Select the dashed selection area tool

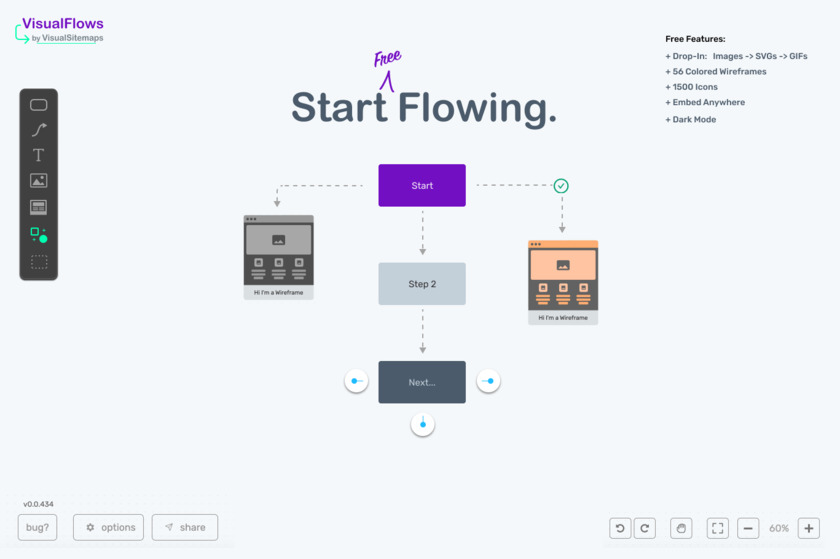tap(39, 262)
